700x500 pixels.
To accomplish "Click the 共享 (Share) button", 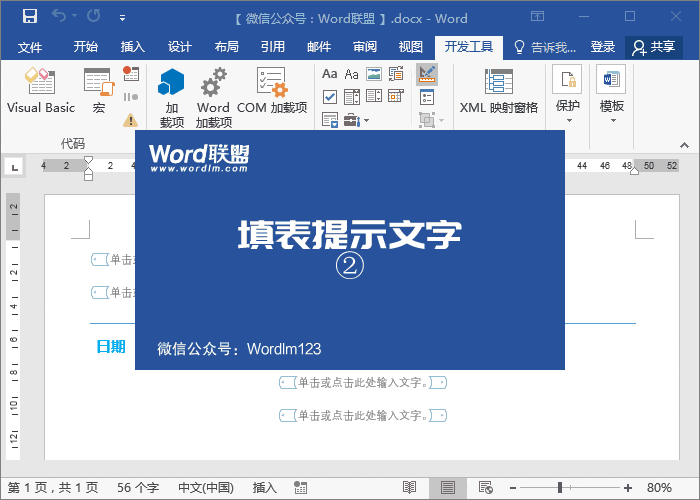I will [654, 47].
